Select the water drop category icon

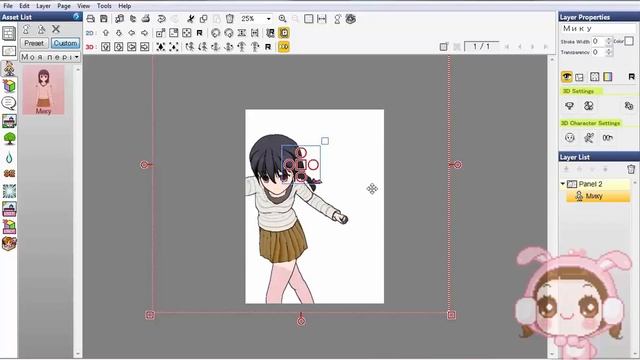pyautogui.click(x=9, y=157)
